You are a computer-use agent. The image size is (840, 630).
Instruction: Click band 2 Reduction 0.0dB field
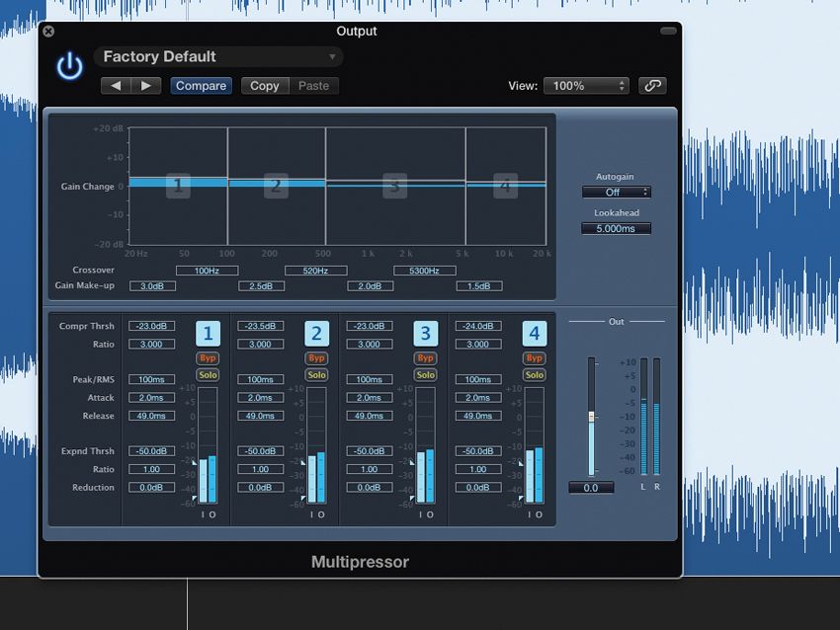260,488
